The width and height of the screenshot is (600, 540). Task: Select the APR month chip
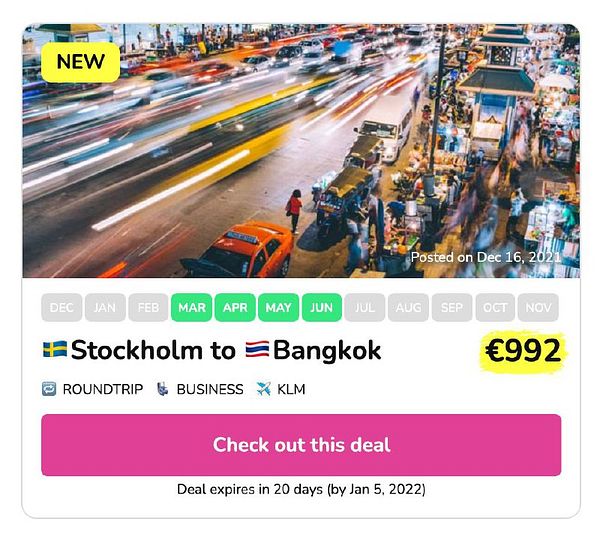tap(235, 307)
